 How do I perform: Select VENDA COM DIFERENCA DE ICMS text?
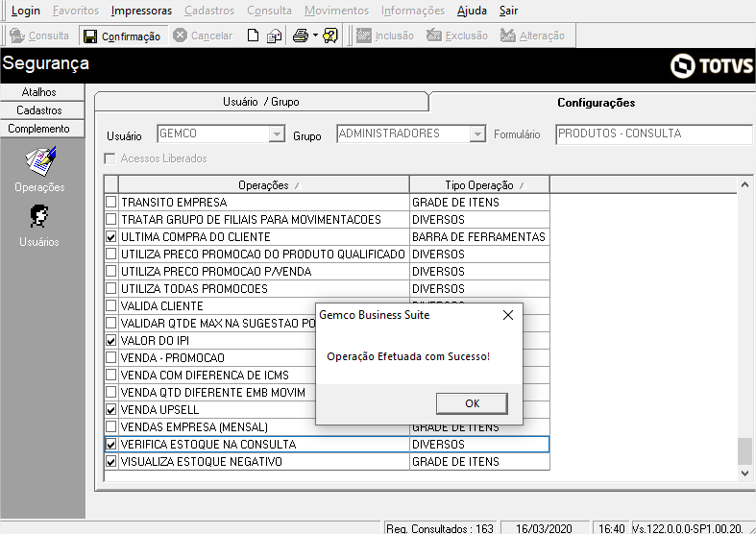point(205,375)
